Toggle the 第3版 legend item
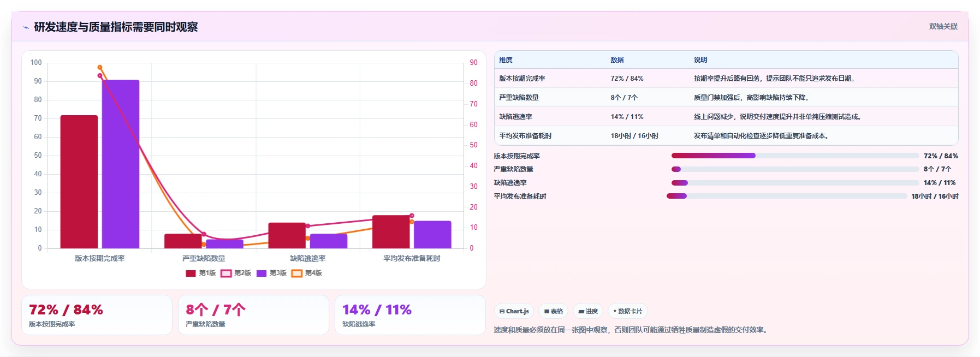This screenshot has width=980, height=357. 271,273
